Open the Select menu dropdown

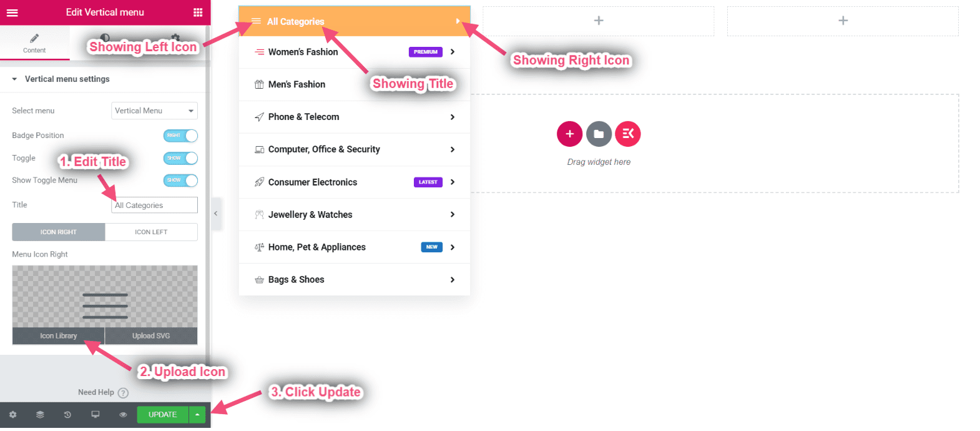point(154,111)
